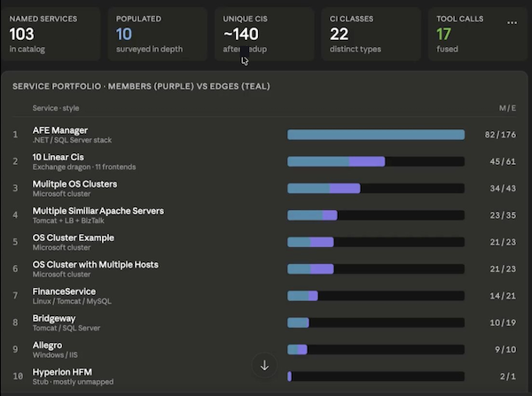Click the 82 / 176 value

(500, 135)
